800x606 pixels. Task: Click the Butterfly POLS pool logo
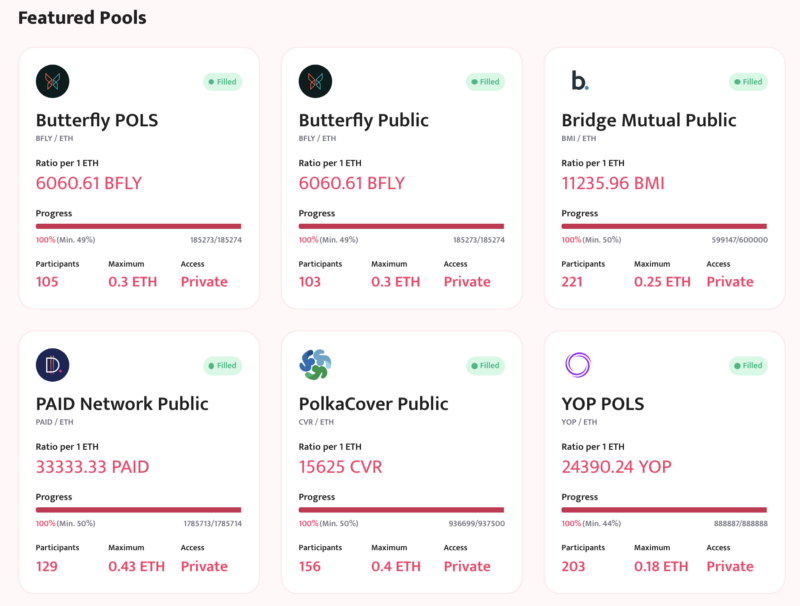pyautogui.click(x=52, y=81)
